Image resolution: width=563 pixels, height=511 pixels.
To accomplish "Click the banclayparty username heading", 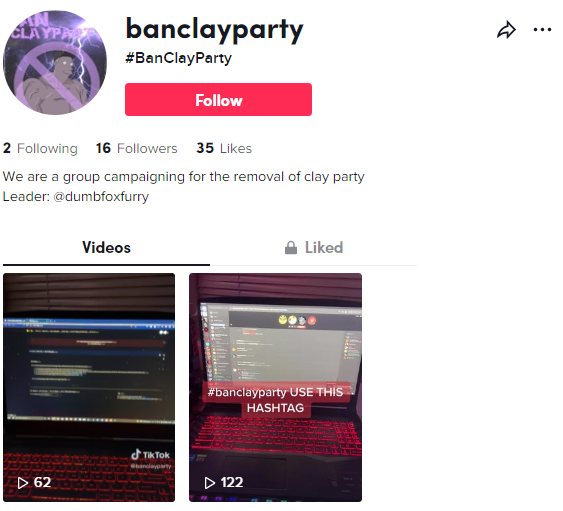I will [214, 30].
